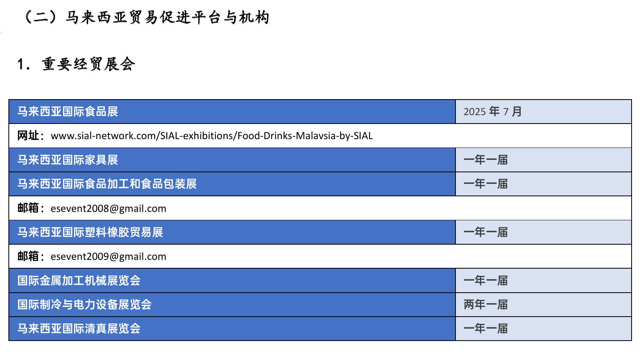Image resolution: width=644 pixels, height=357 pixels.
Task: Click the 网址： label
Action: click(x=31, y=136)
